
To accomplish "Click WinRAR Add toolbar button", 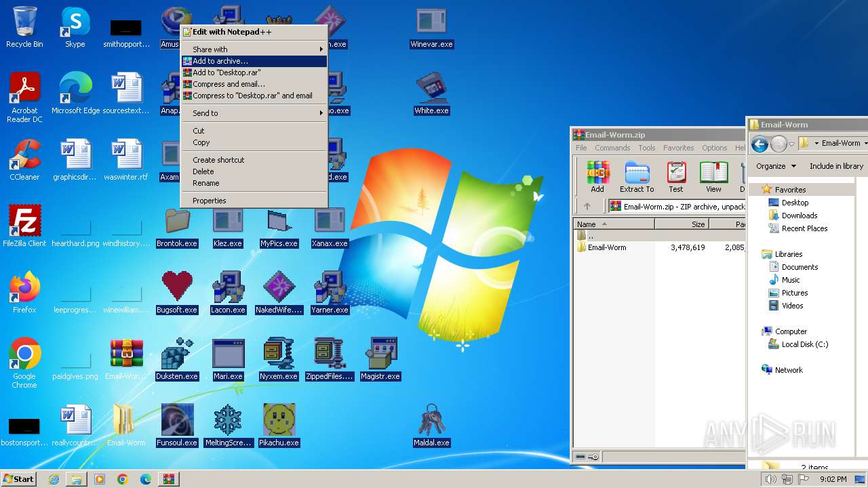I will (597, 177).
